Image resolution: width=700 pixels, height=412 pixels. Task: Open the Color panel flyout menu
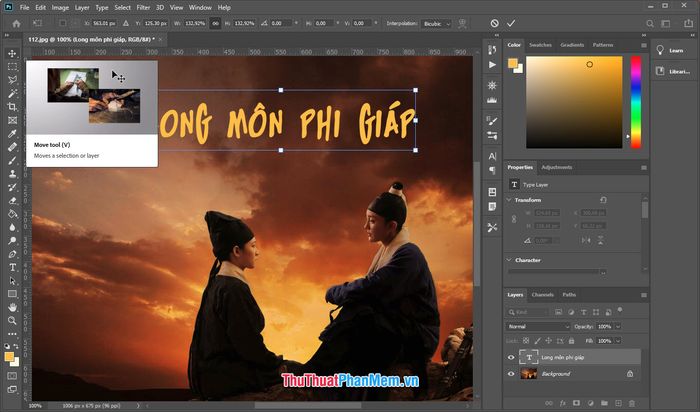point(643,45)
